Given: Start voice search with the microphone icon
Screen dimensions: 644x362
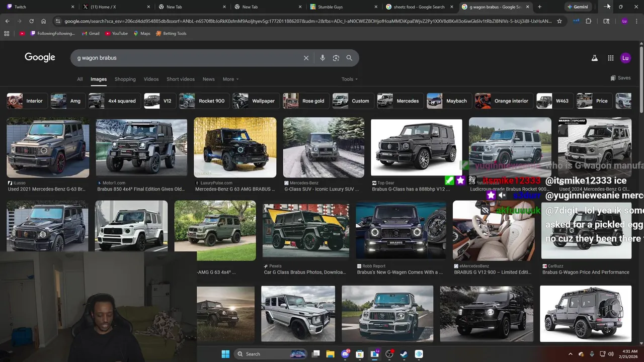Looking at the screenshot, I should (x=323, y=58).
